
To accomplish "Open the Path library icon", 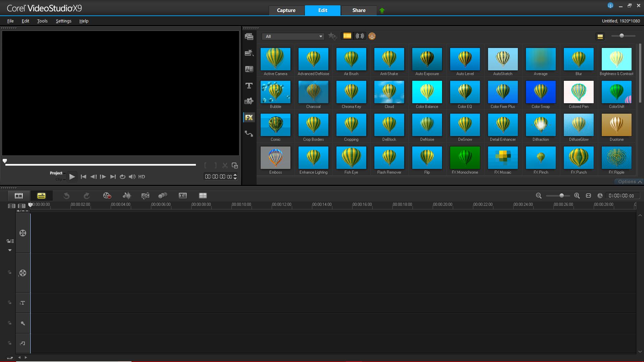I will [x=249, y=134].
